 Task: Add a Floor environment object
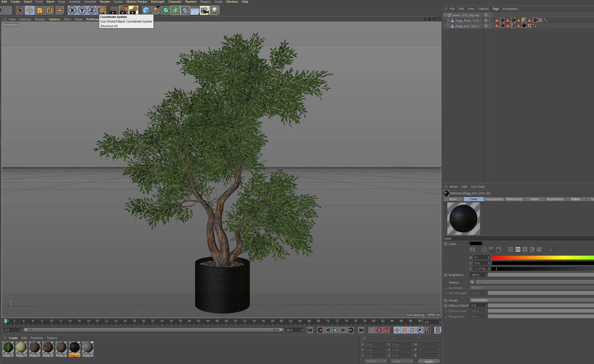(195, 11)
